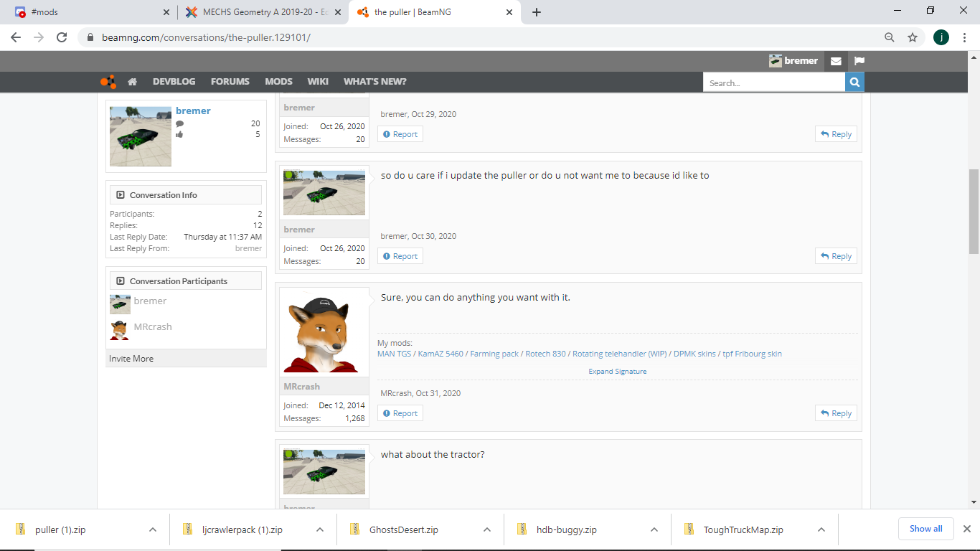Report MRcrash's Oct 31 post
The height and width of the screenshot is (551, 980).
pyautogui.click(x=400, y=413)
